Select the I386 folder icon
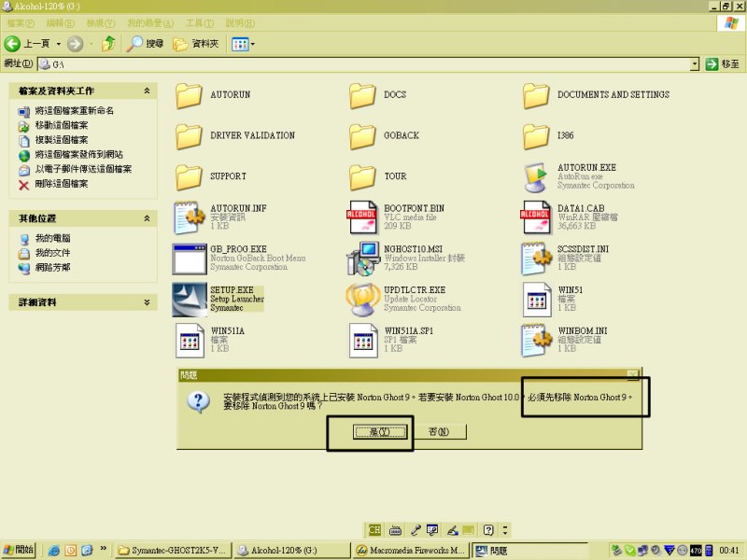 (x=536, y=136)
